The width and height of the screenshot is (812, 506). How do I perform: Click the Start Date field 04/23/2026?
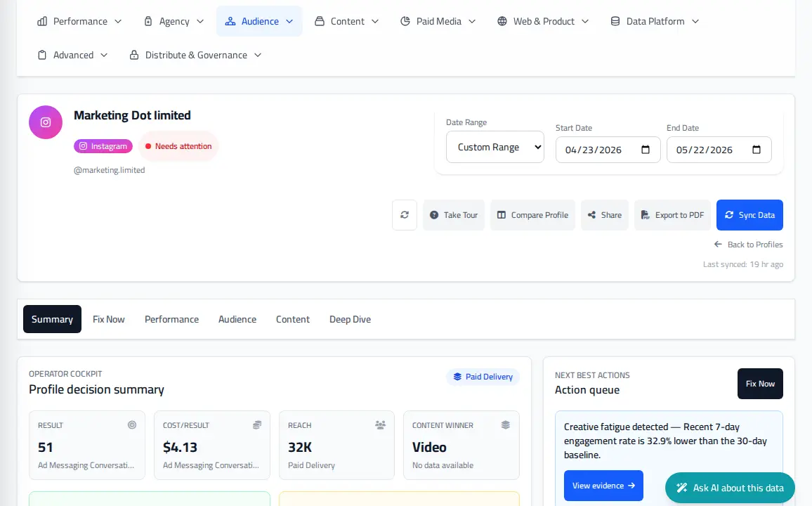(608, 150)
